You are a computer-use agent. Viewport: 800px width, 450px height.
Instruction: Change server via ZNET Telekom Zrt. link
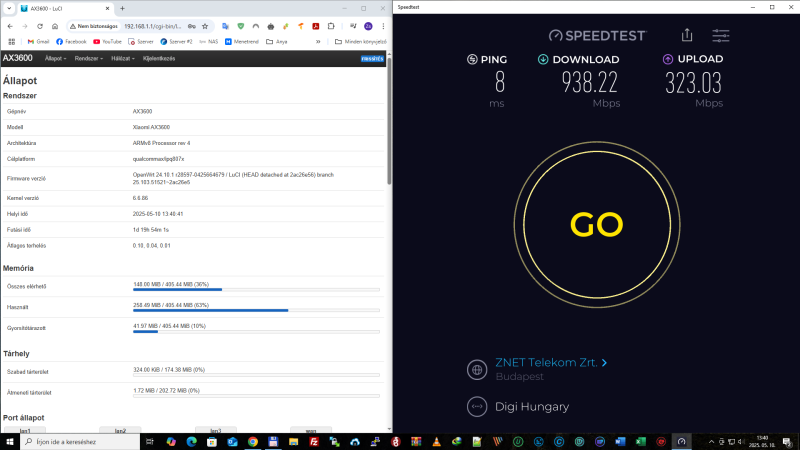551,362
